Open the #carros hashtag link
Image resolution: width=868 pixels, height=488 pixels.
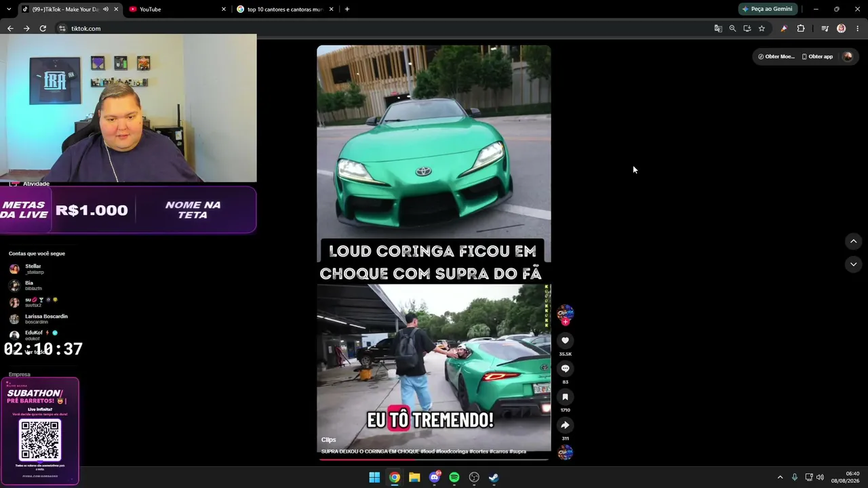496,451
